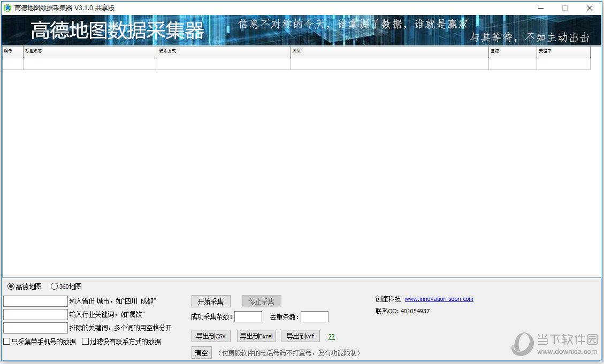Export results with 导出到Excel
The height and width of the screenshot is (364, 604).
click(256, 336)
